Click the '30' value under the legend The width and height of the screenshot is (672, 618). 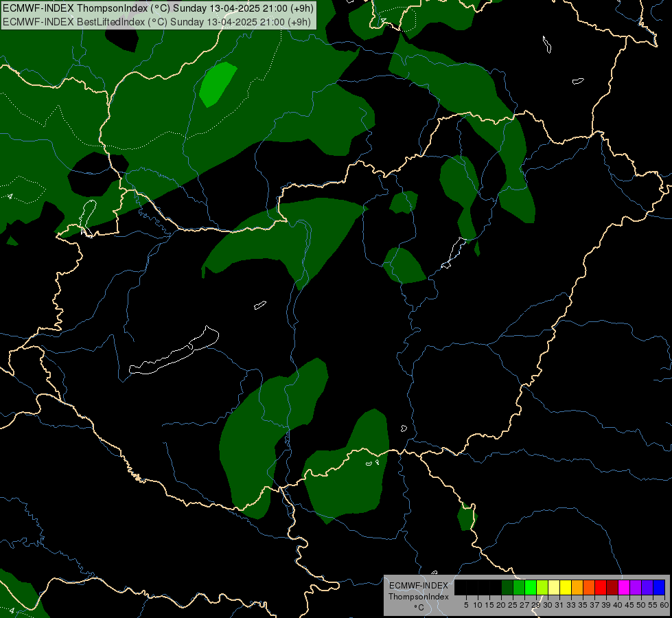548,605
